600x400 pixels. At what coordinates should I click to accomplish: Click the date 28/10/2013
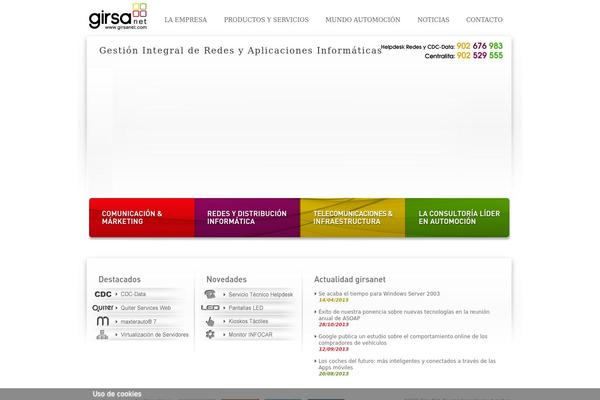(x=334, y=325)
